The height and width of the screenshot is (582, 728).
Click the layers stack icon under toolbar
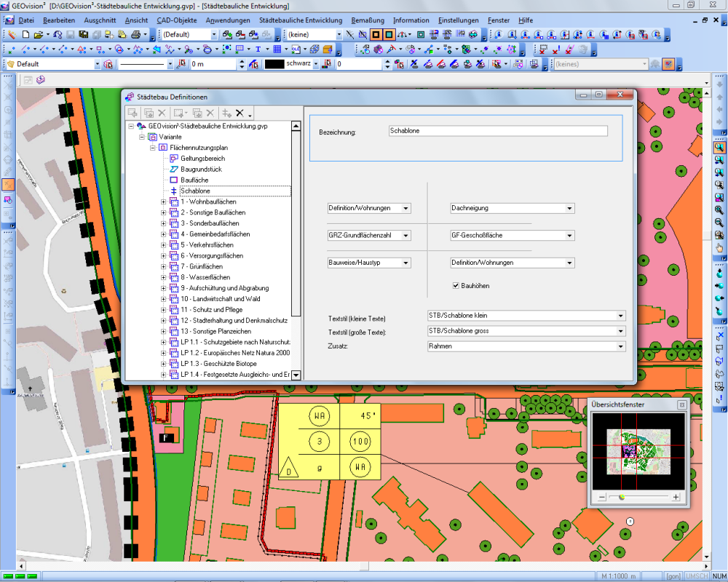[x=40, y=80]
